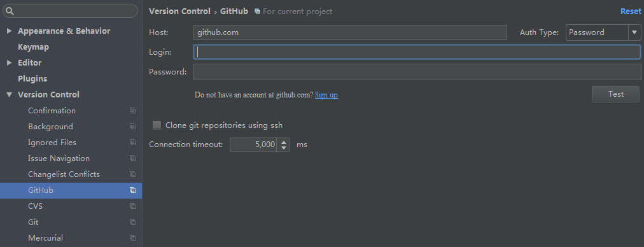This screenshot has height=247, width=644.
Task: Click the project-level icon beside CVS
Action: tap(132, 206)
